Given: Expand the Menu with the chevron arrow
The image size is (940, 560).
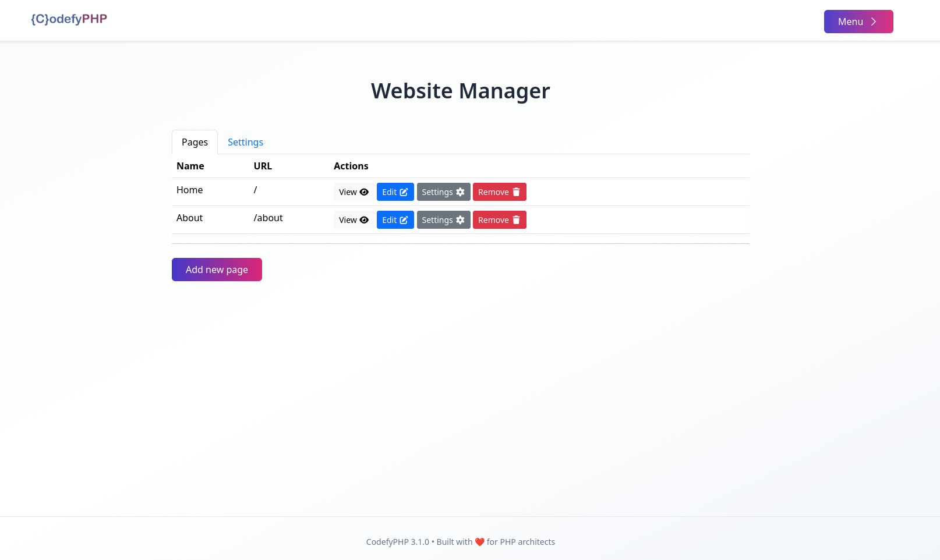Looking at the screenshot, I should click(x=873, y=21).
